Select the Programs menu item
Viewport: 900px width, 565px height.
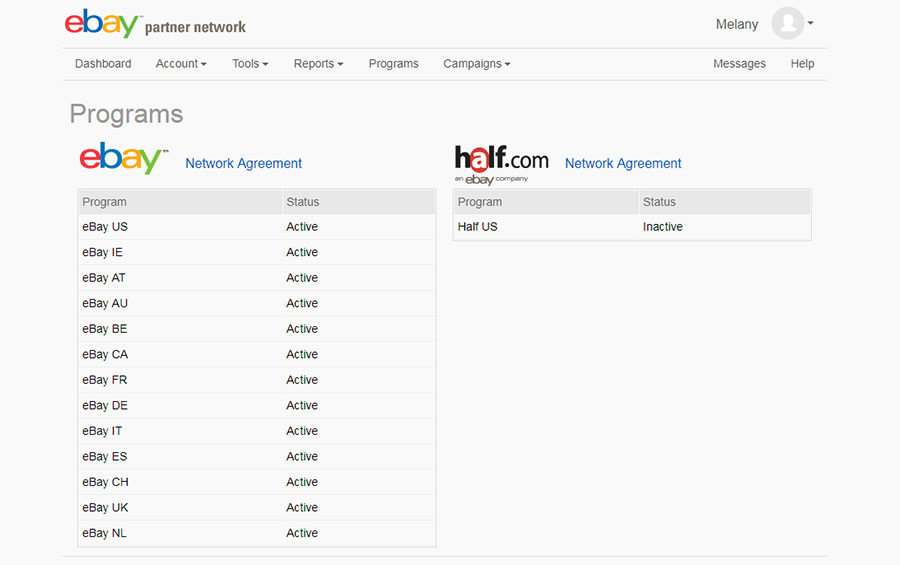point(393,64)
